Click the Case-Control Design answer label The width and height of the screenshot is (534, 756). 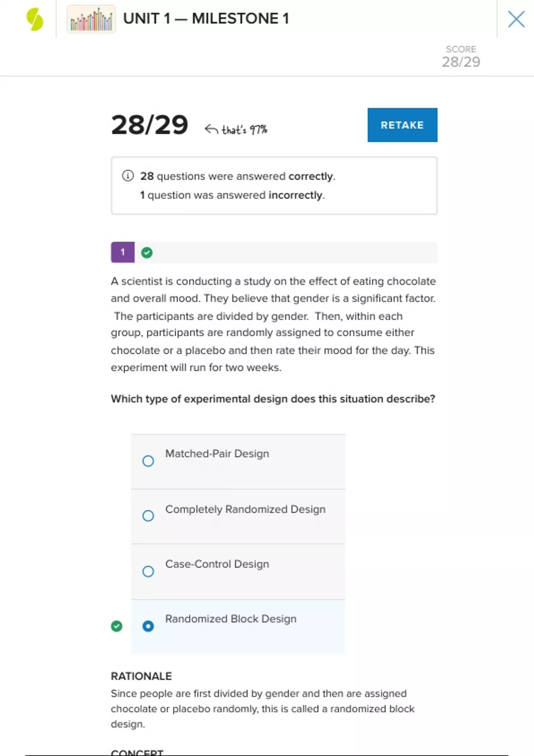tap(217, 564)
